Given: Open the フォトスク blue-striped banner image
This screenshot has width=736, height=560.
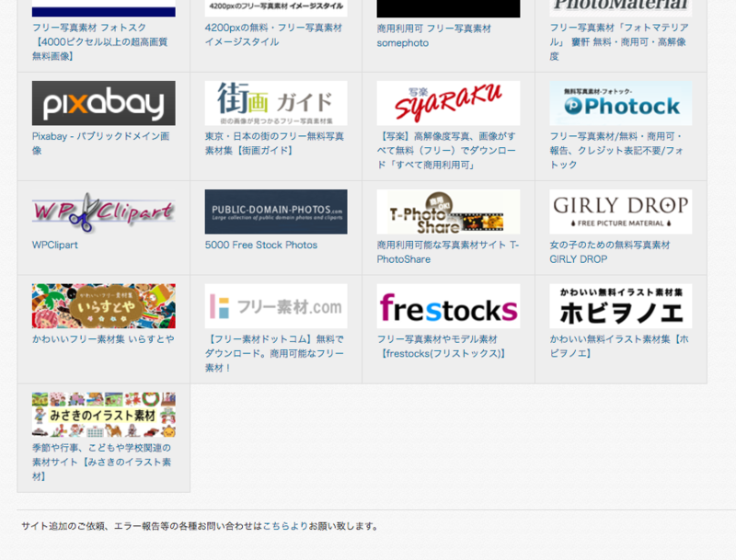Looking at the screenshot, I should point(104,8).
